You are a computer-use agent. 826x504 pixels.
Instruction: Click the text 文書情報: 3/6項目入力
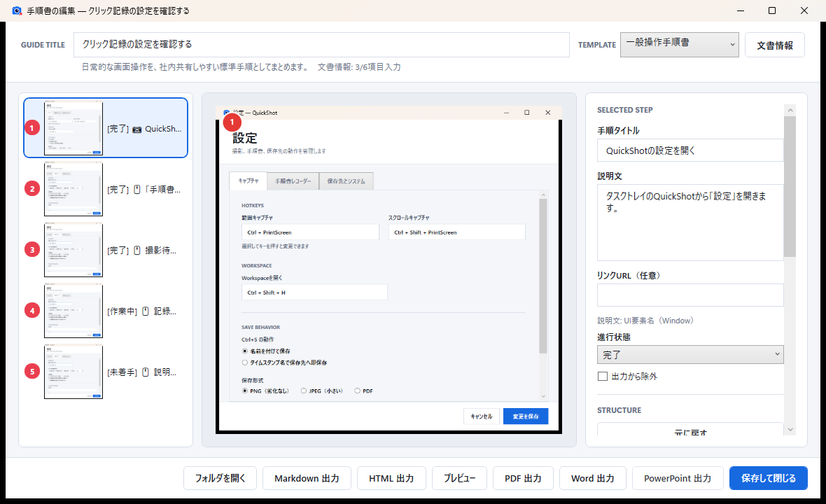pyautogui.click(x=359, y=67)
